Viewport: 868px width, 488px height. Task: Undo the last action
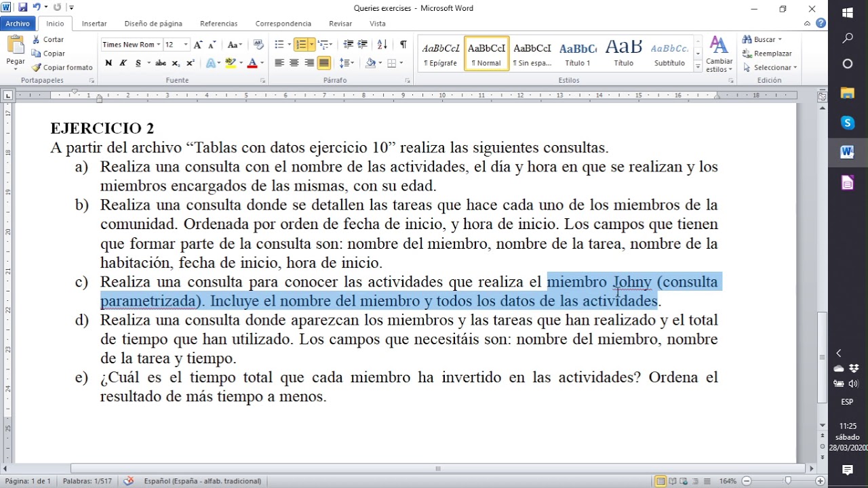click(x=37, y=7)
